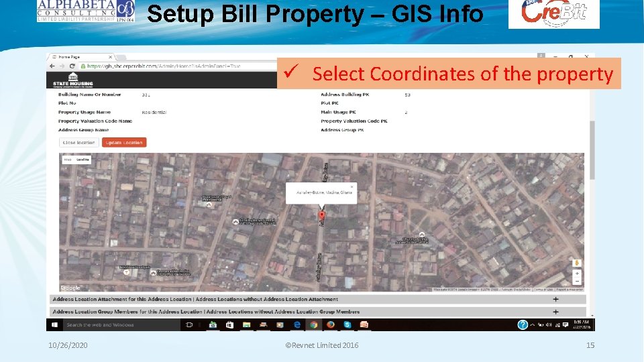Click the taskbar clock
This screenshot has width=644, height=362.
click(581, 324)
